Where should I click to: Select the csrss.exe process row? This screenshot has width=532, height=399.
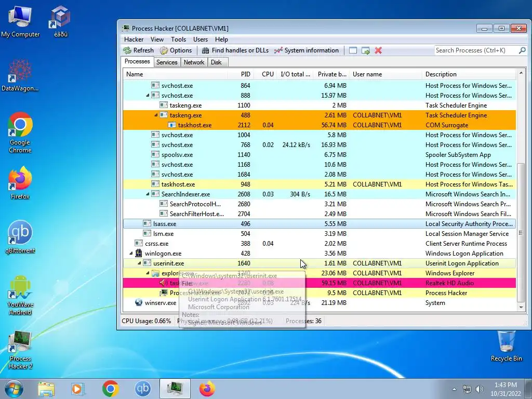pyautogui.click(x=320, y=244)
